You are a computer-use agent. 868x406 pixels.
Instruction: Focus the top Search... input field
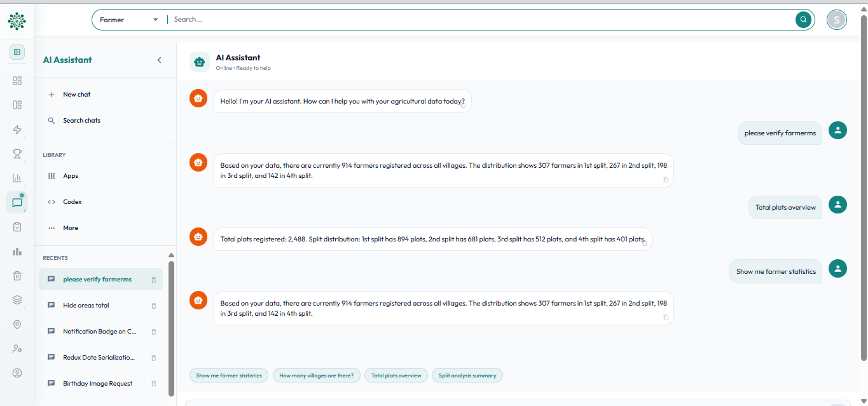482,20
